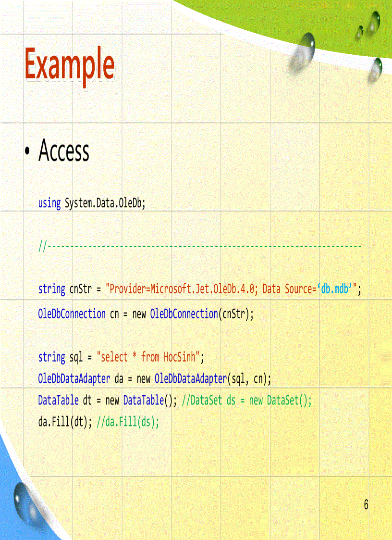The width and height of the screenshot is (392, 540).
Task: Click the "da.Fill(dt);" statement
Action: tap(65, 422)
